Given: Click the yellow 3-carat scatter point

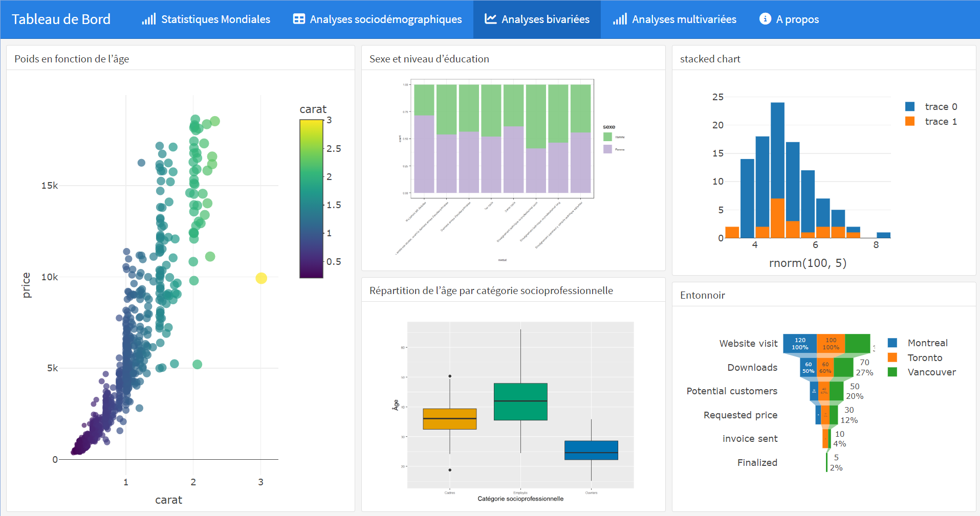Looking at the screenshot, I should click(x=261, y=278).
